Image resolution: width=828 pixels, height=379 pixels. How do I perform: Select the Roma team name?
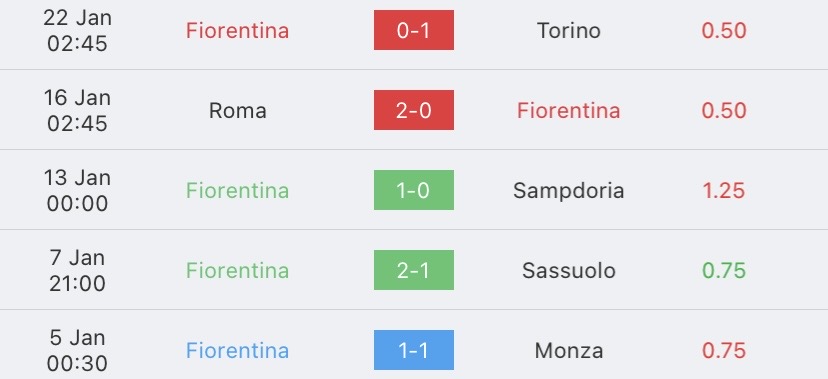tap(237, 110)
